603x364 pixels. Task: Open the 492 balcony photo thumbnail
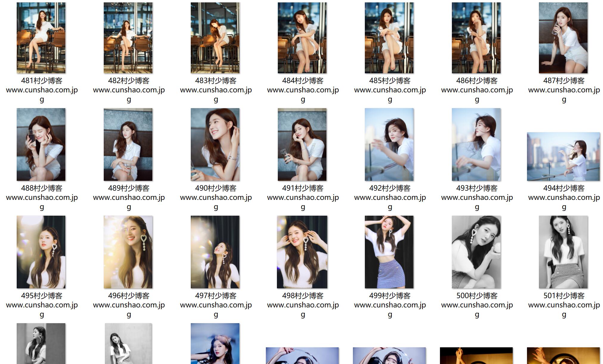pos(389,144)
